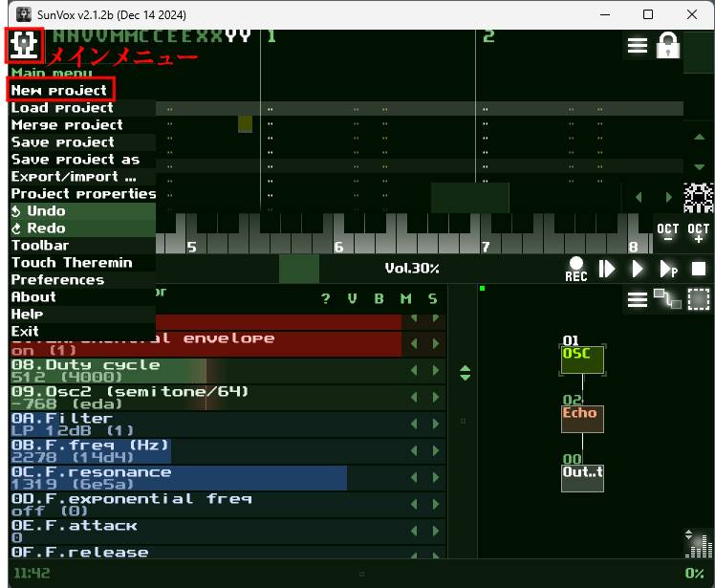715x588 pixels.
Task: Click Undo in the main menu
Action: [82, 211]
